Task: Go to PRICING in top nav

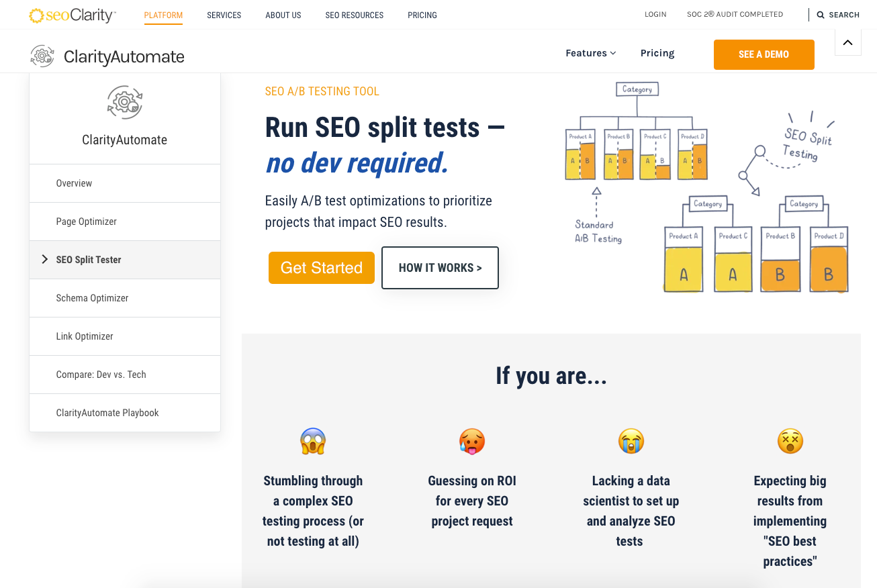Action: [x=422, y=15]
